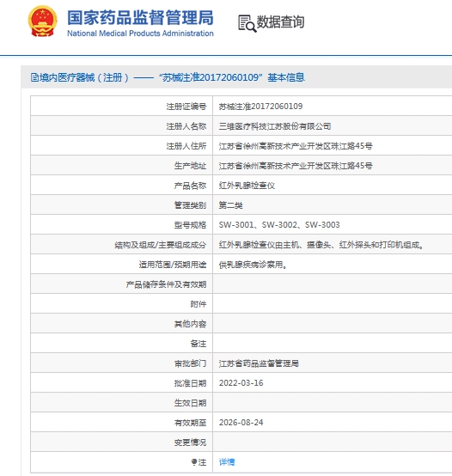Click the 适用范围/预期用途 label
This screenshot has width=452, height=476.
tap(173, 265)
